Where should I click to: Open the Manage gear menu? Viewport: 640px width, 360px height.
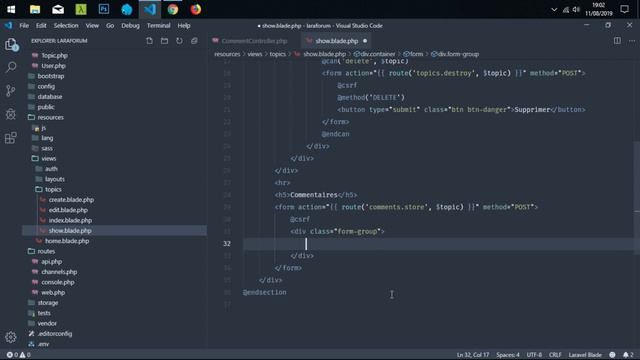11,337
